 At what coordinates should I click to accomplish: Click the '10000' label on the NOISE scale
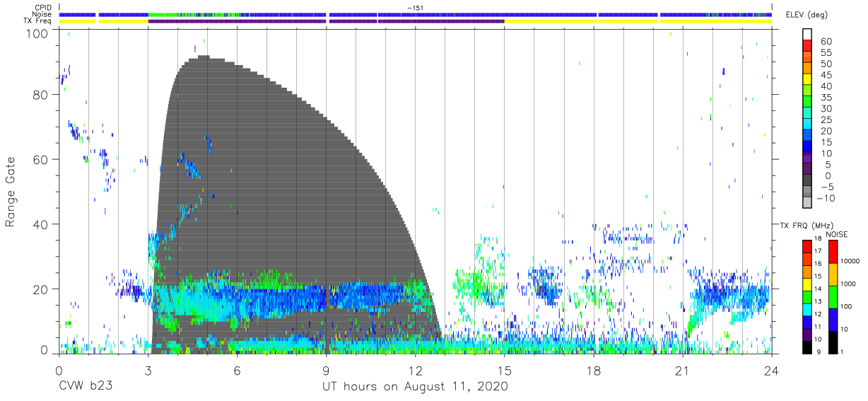click(x=852, y=261)
